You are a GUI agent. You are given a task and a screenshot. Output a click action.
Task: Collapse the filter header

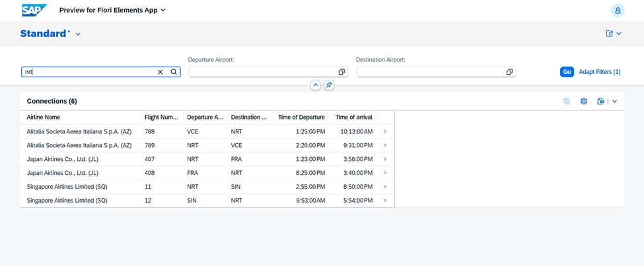click(316, 85)
